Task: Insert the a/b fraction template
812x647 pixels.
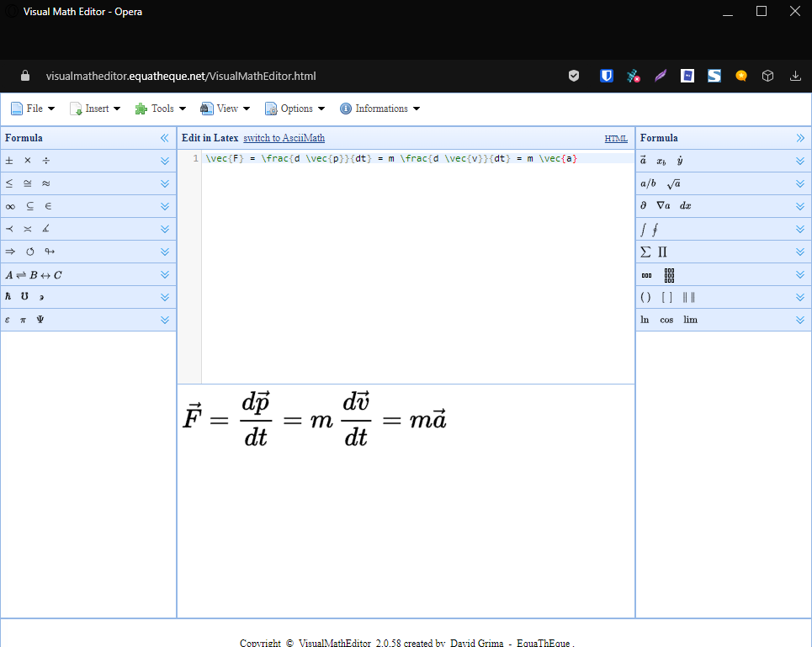Action: point(648,183)
